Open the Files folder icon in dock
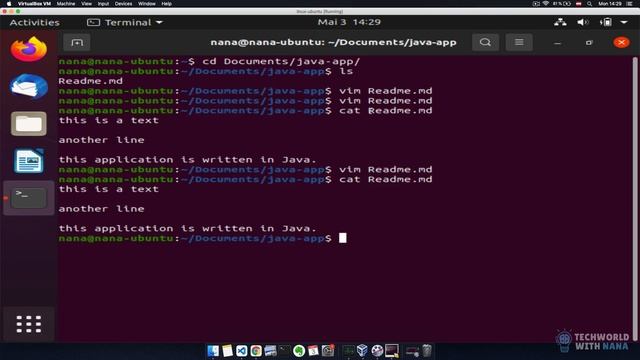 point(29,123)
